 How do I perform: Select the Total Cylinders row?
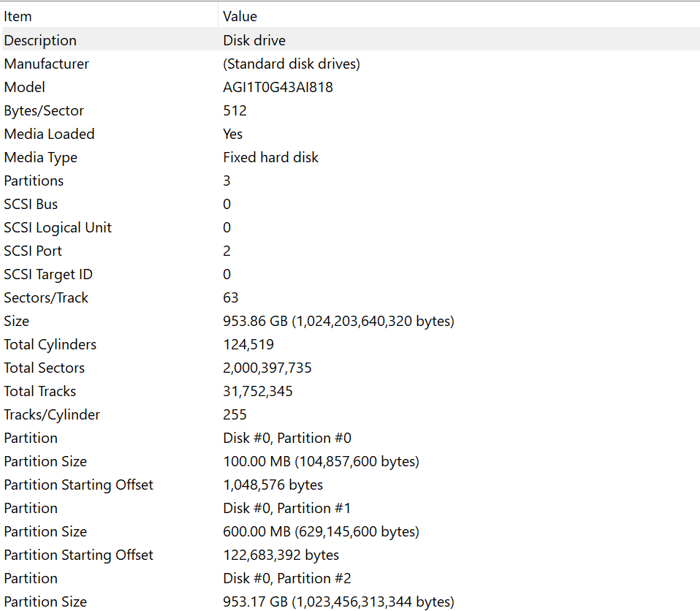pos(50,344)
